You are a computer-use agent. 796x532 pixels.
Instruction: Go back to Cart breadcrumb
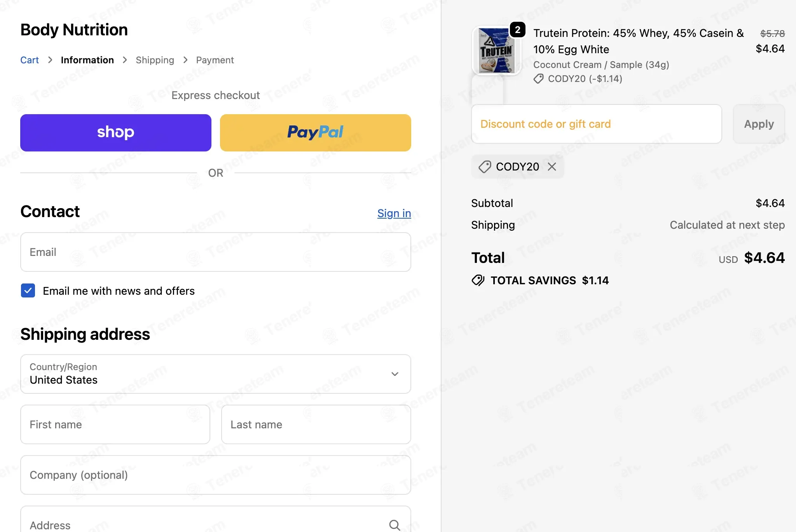point(30,60)
